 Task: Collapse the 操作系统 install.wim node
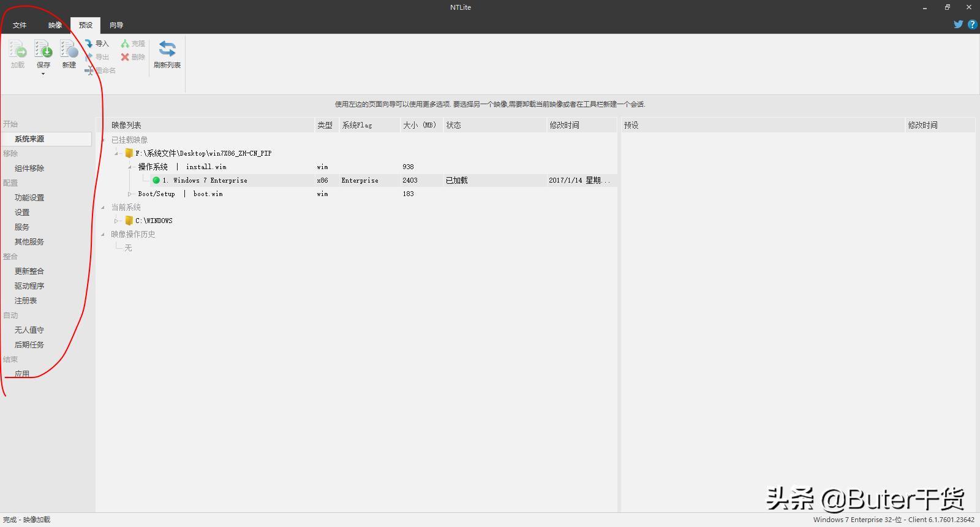point(130,167)
